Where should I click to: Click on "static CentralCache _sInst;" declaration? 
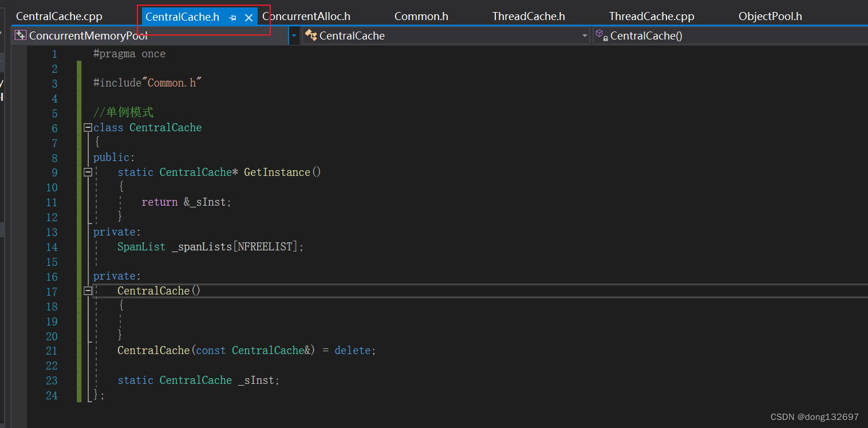coord(199,380)
